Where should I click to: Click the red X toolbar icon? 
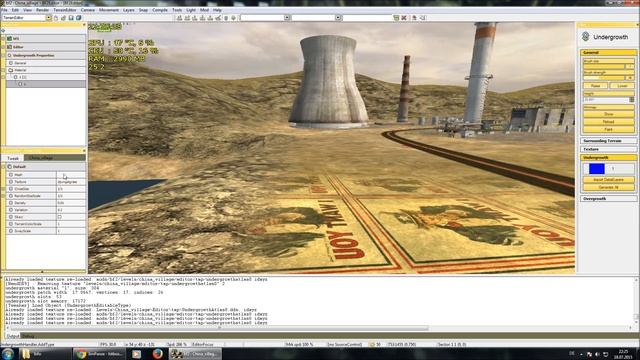tap(404, 18)
